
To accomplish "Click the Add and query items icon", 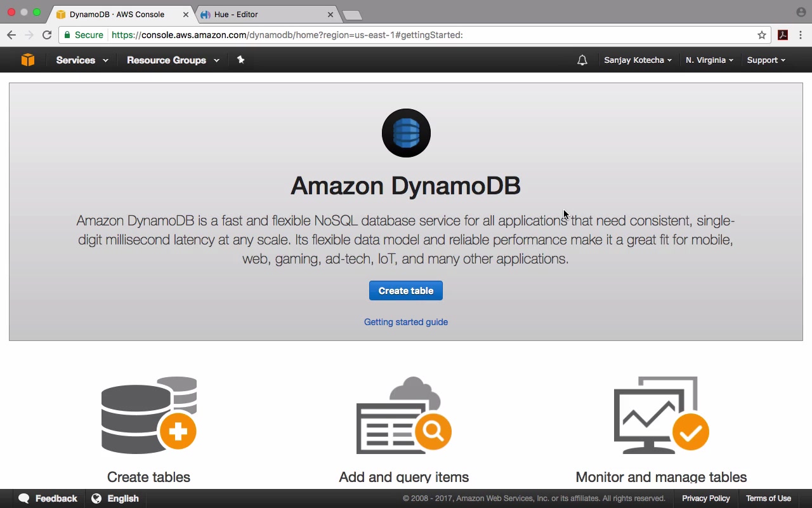I will [x=404, y=415].
